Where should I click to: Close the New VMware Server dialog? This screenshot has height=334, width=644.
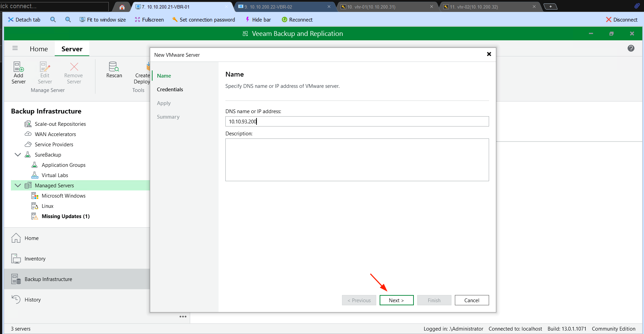point(489,54)
